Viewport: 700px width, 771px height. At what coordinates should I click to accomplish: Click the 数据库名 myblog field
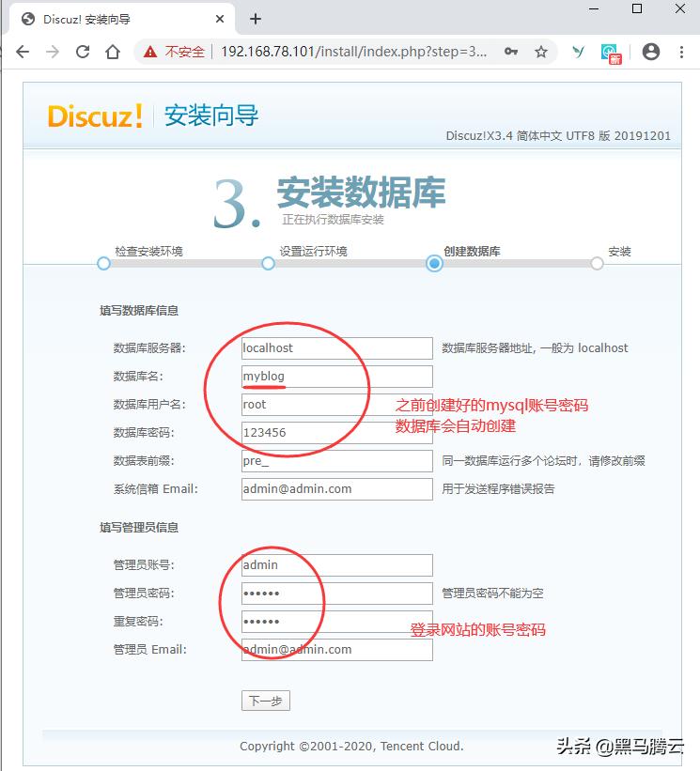pos(337,377)
